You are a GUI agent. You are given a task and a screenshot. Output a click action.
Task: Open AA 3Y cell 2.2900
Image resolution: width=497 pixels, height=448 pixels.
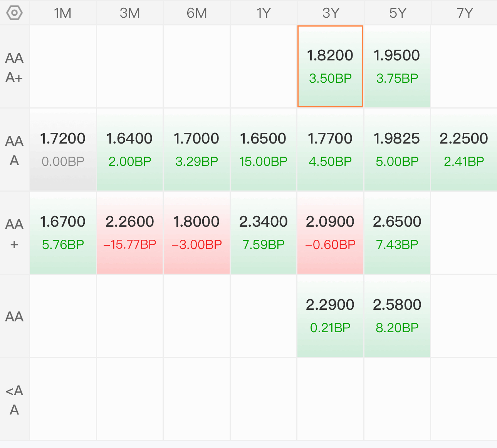[x=330, y=316]
